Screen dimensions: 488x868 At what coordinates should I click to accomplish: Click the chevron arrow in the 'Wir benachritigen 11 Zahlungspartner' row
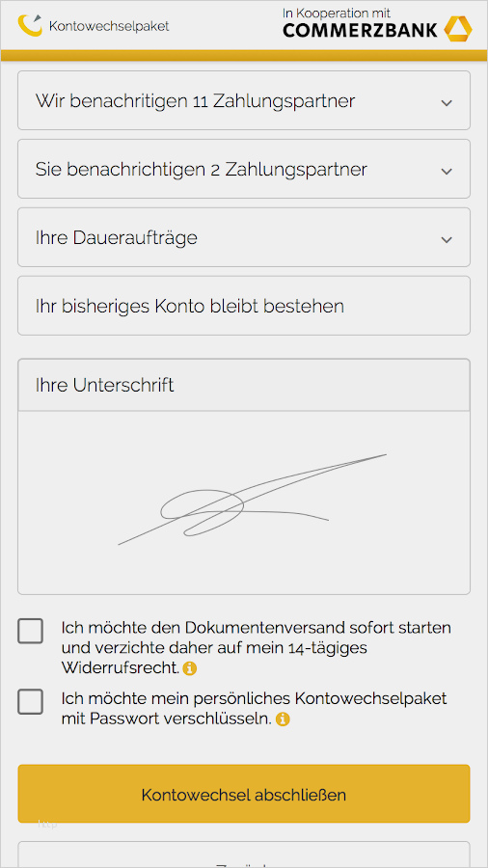coord(447,103)
